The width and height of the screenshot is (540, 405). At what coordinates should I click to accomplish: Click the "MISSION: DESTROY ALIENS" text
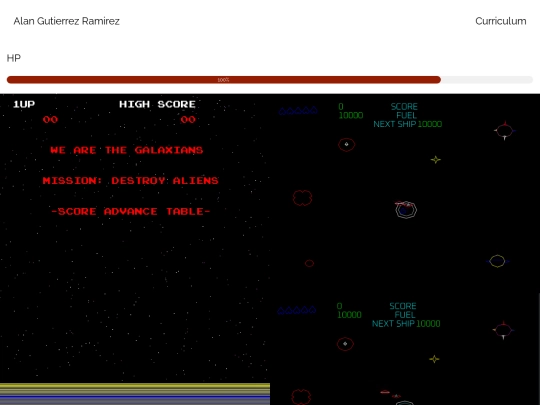[x=131, y=180]
